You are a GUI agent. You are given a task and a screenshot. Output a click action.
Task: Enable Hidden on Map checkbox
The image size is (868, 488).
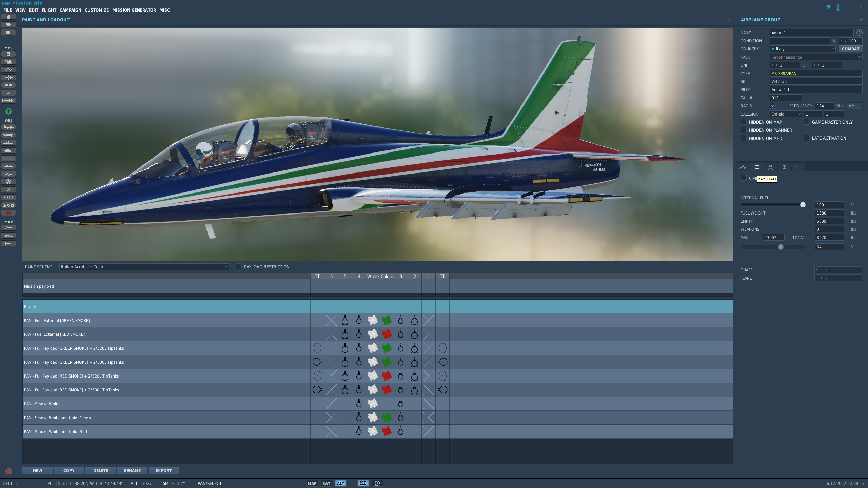pos(744,122)
